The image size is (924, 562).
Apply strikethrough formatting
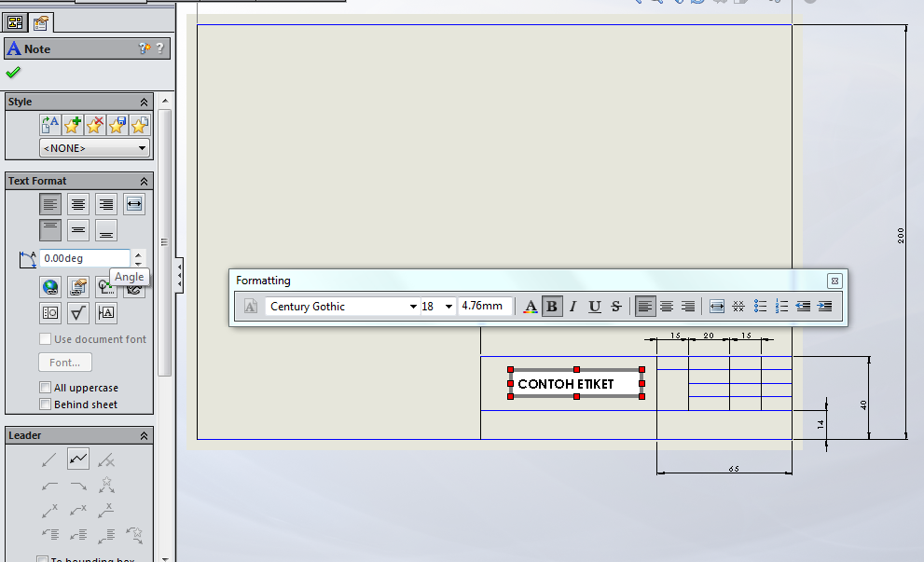(x=616, y=306)
